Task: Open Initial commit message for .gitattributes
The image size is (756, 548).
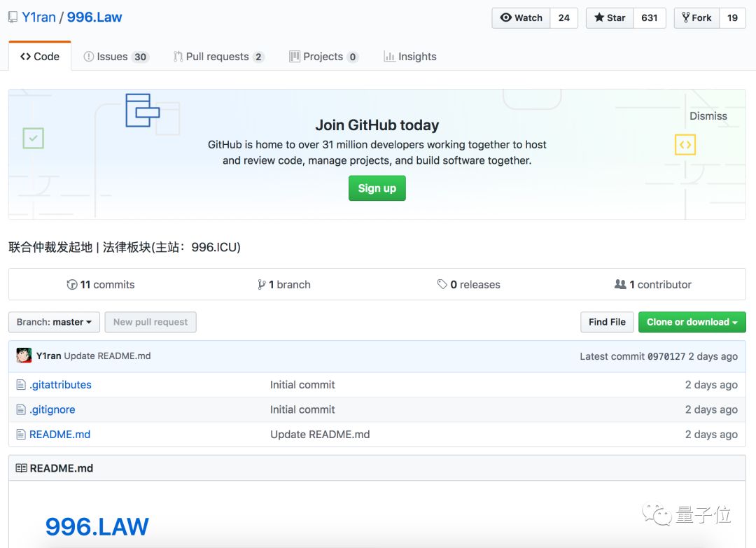Action: pyautogui.click(x=302, y=385)
